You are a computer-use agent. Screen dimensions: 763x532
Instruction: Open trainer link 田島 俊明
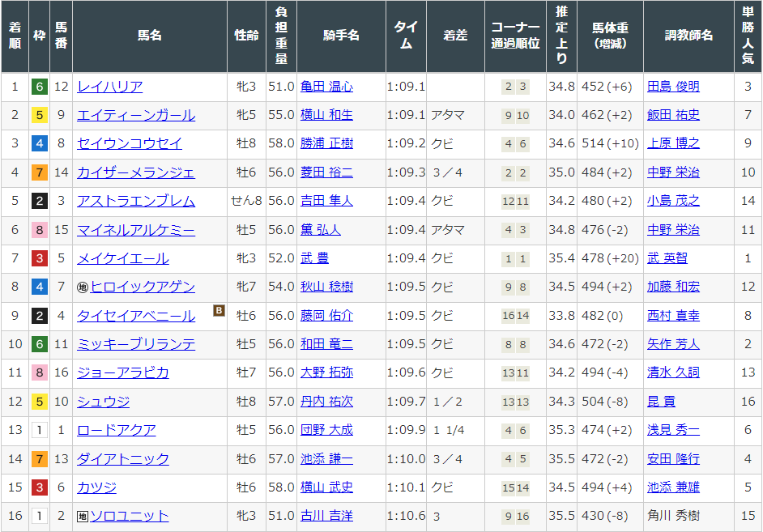[x=673, y=87]
